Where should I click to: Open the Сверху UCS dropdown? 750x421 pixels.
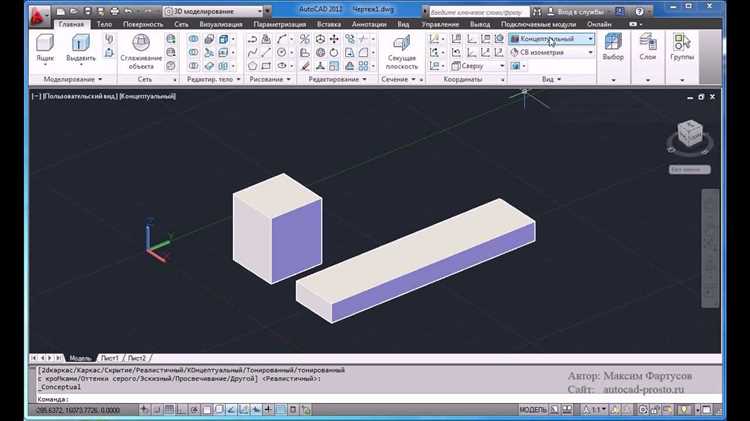[x=477, y=66]
